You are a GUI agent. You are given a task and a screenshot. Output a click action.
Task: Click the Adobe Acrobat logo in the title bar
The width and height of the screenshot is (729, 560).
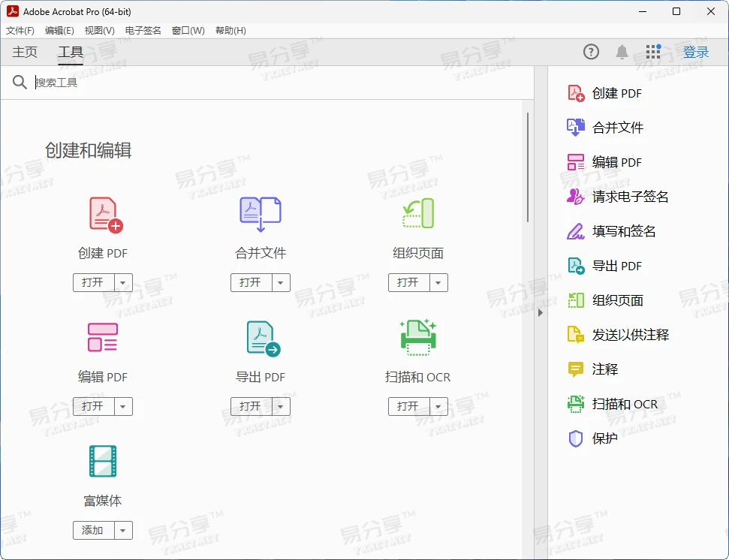[13, 11]
